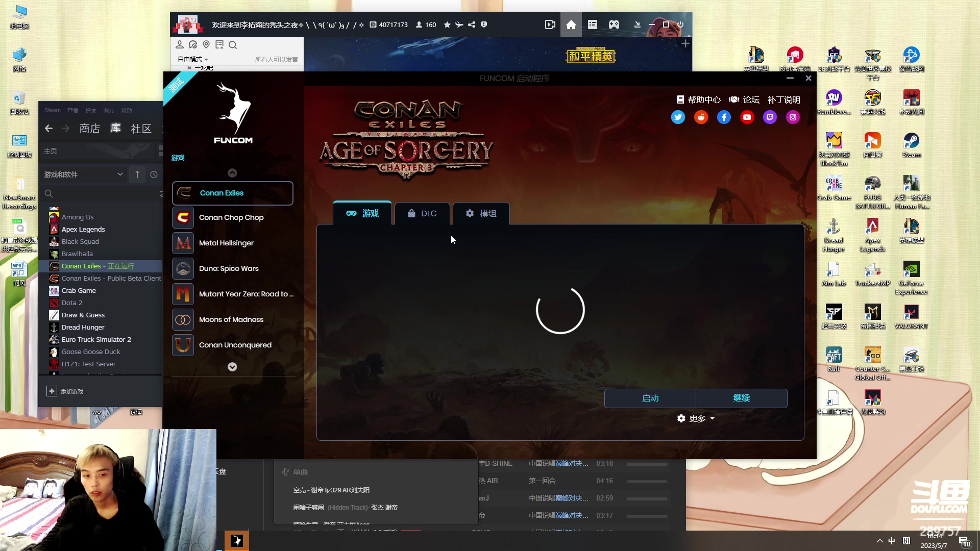
Task: Open 游戏和软件 filter dropdown in Steam
Action: [83, 174]
